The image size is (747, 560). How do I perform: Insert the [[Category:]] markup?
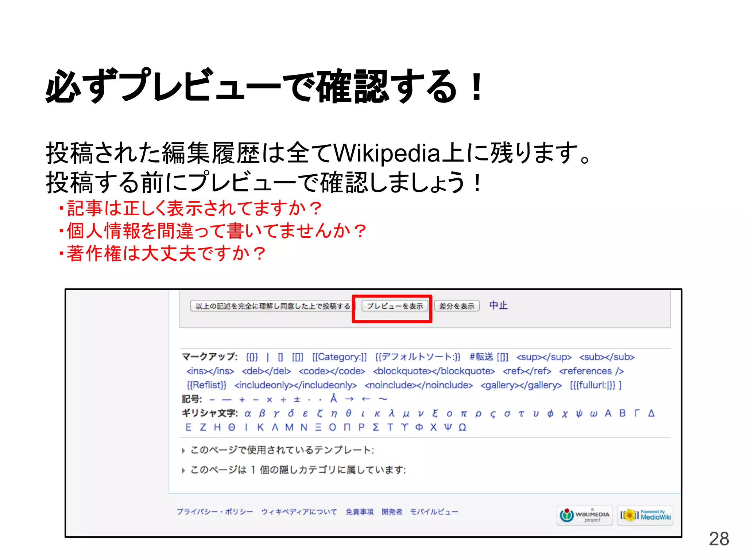[x=339, y=357]
